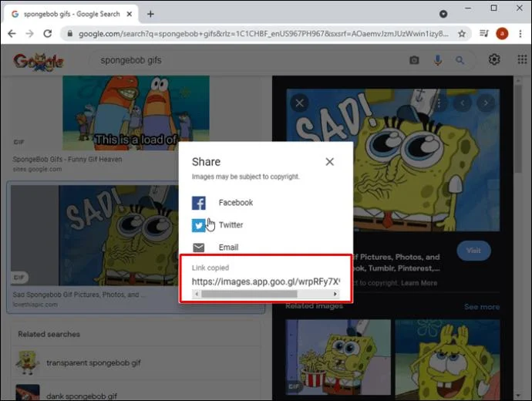Click the copied images.app.goo.gl link field
532x401 pixels.
[266, 282]
